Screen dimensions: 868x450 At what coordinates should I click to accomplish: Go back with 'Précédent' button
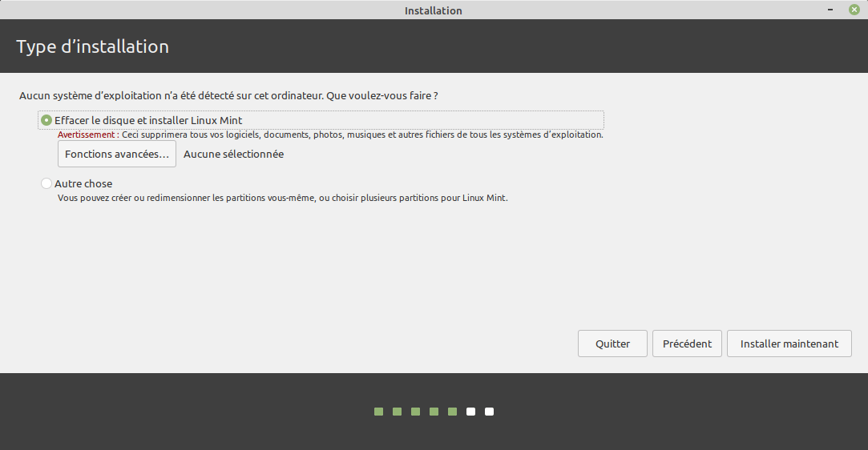click(687, 344)
